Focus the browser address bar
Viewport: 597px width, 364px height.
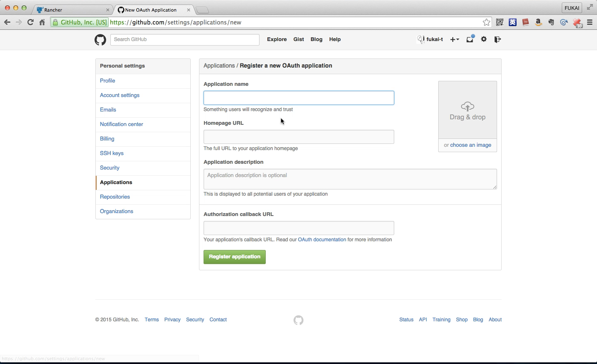294,22
